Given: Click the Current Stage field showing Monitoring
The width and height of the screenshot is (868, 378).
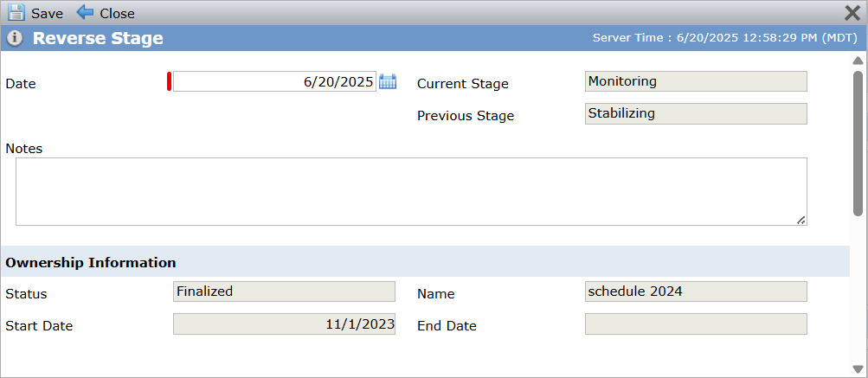Looking at the screenshot, I should [x=696, y=81].
